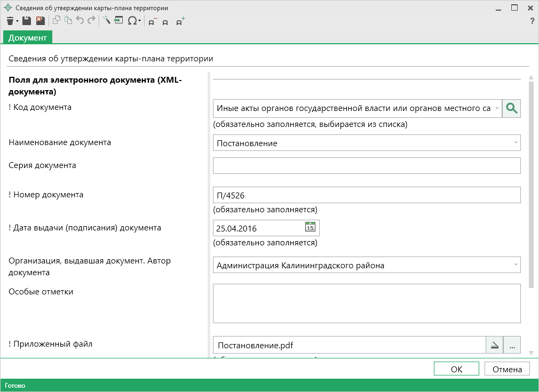Increase font size with the A-plus icon
This screenshot has width=539, height=392.
pyautogui.click(x=180, y=21)
